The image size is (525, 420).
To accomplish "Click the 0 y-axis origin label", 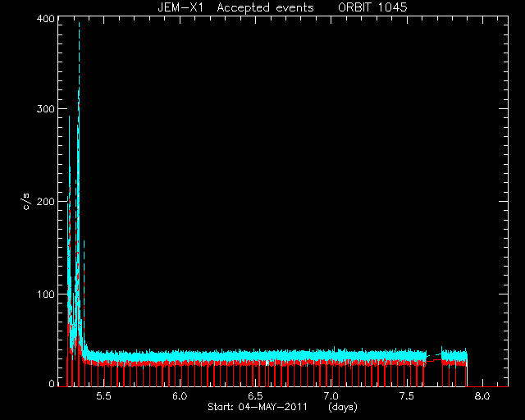I will [52, 383].
